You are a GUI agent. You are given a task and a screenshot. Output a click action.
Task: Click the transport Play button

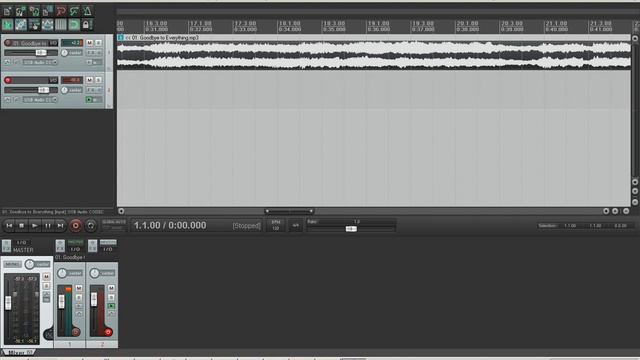(x=35, y=225)
